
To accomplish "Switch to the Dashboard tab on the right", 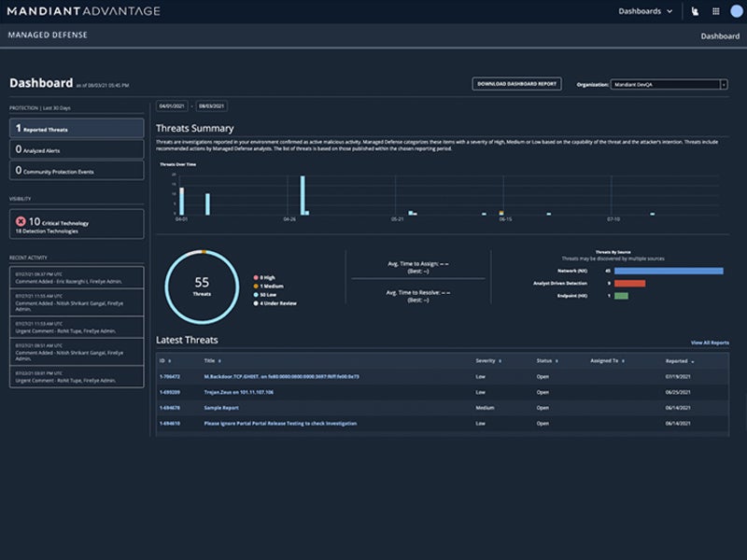I will (719, 35).
